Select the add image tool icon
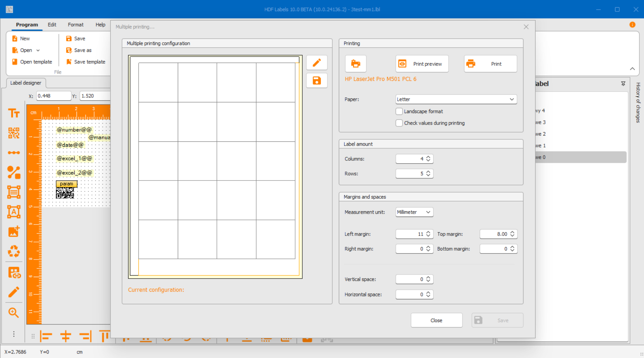This screenshot has height=358, width=644. click(x=14, y=232)
